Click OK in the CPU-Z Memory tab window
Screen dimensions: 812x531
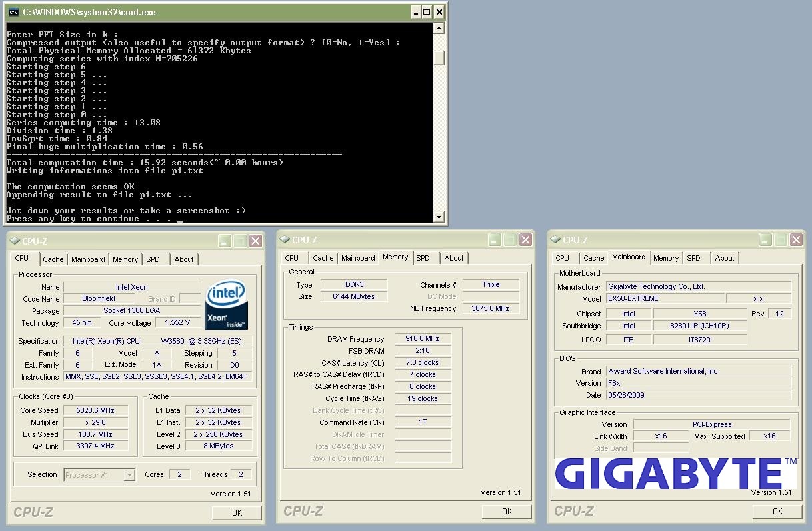(507, 512)
